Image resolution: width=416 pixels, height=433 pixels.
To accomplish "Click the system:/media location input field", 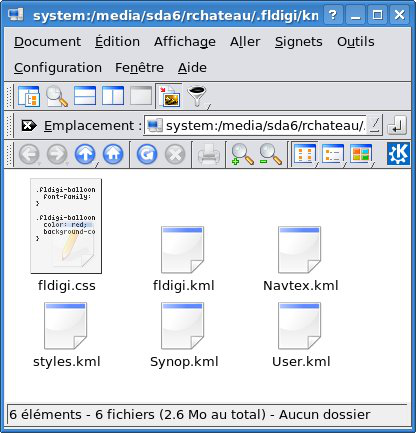I will click(x=256, y=125).
